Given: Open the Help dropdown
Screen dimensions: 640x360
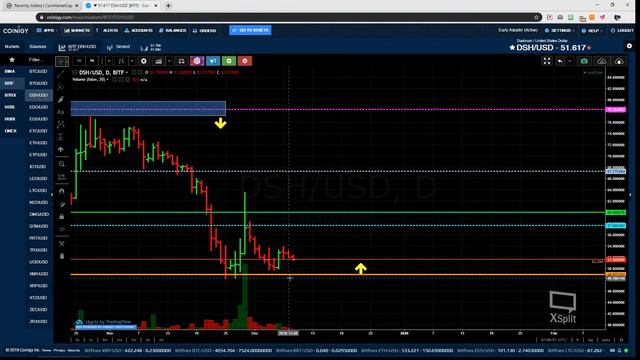Looking at the screenshot, I should [x=592, y=31].
